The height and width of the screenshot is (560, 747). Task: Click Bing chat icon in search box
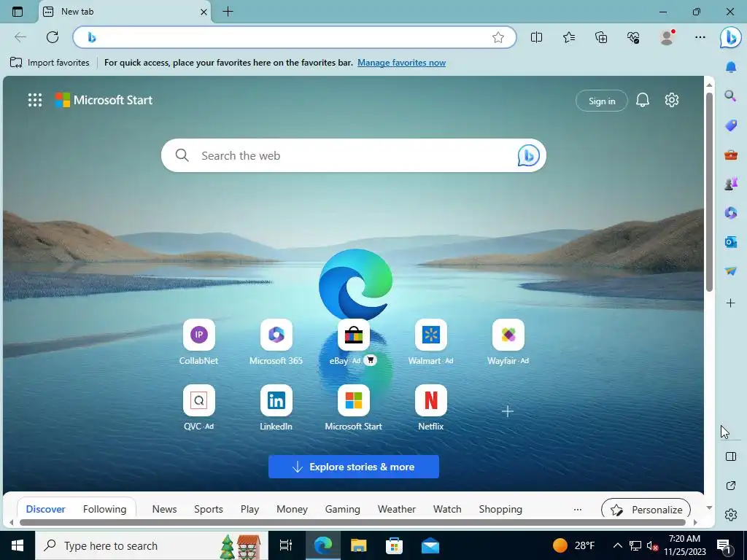point(528,155)
